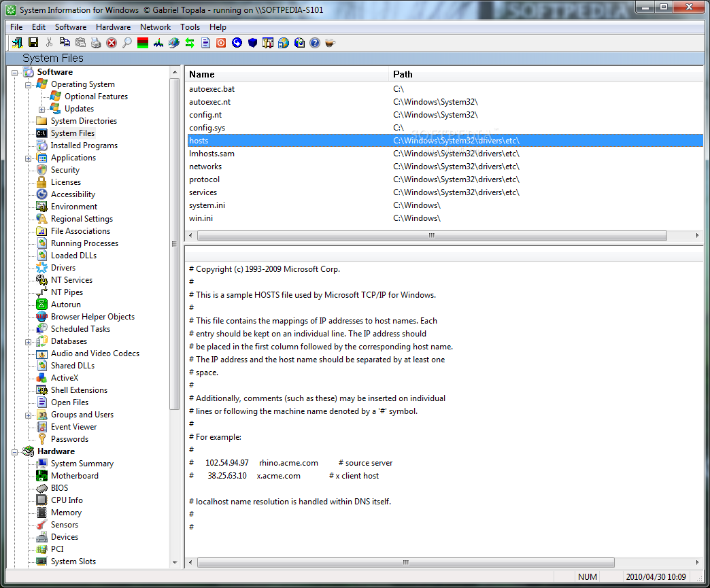Click file list horizontal scrollbar right arrow
The image size is (710, 588).
click(697, 235)
